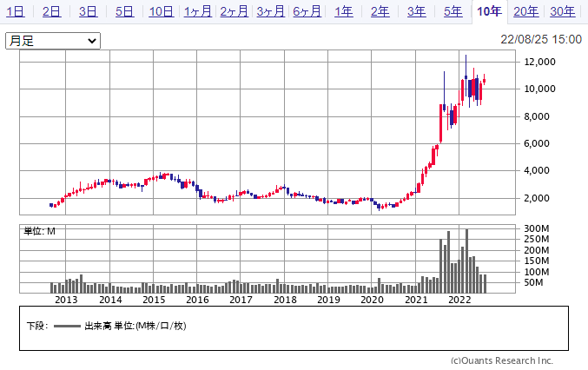Viewport: 588px width, 370px height.
Task: Click the 250M volume axis label
Action: pyautogui.click(x=537, y=239)
